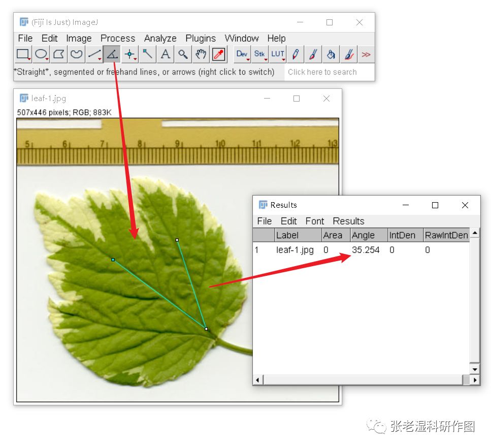Open the Help menu
Screen dimensions: 491x448
[276, 38]
